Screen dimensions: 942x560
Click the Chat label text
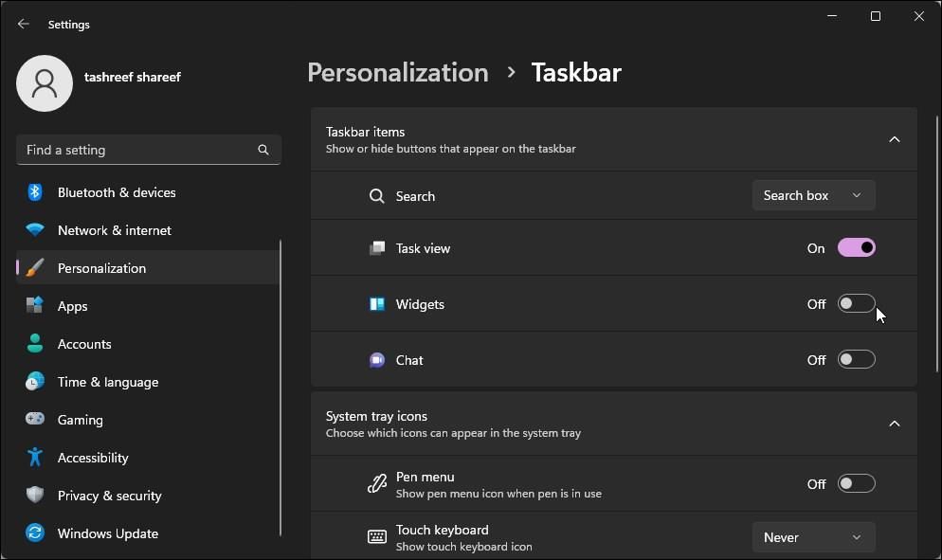click(x=409, y=360)
